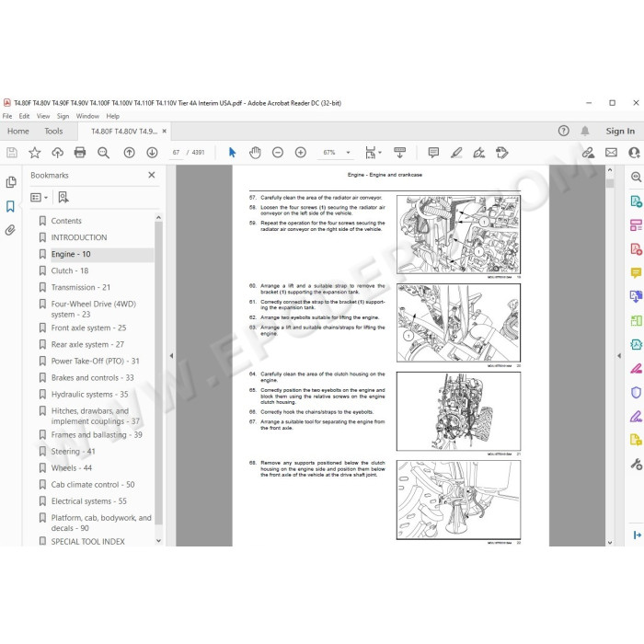Click the scrolling mode toolbar icon
The height and width of the screenshot is (644, 644).
click(x=399, y=153)
